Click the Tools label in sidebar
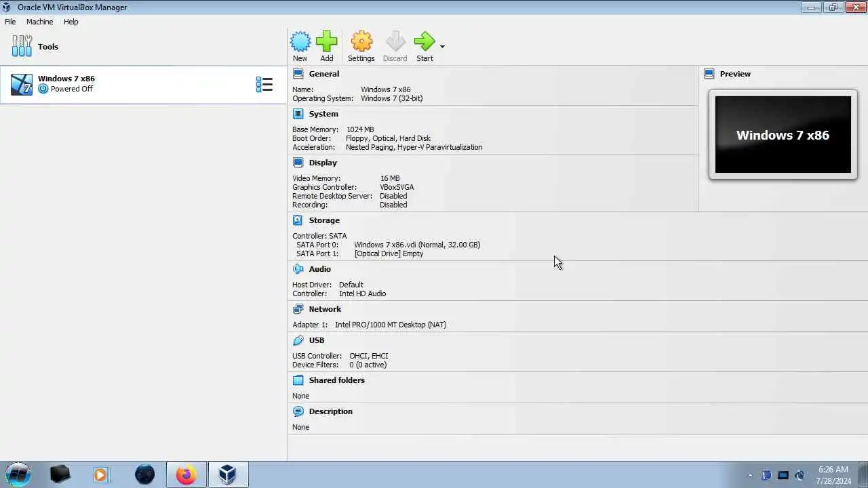The image size is (868, 488). point(48,47)
